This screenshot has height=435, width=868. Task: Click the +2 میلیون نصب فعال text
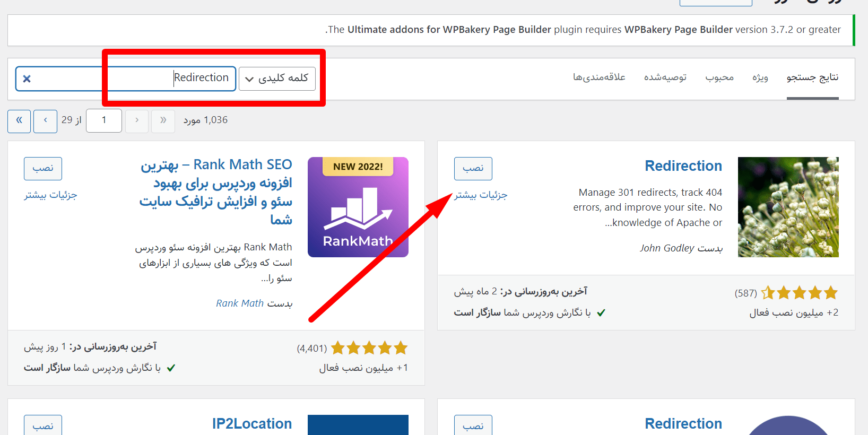[794, 313]
